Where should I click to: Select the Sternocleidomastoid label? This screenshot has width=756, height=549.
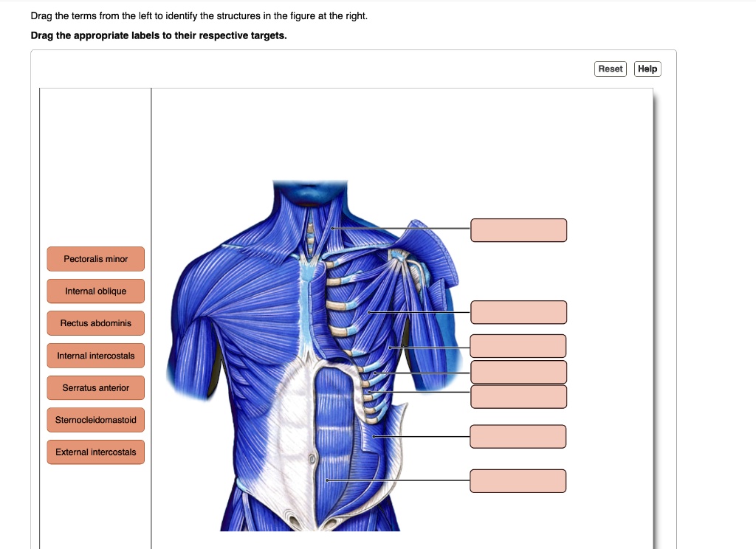(x=95, y=419)
